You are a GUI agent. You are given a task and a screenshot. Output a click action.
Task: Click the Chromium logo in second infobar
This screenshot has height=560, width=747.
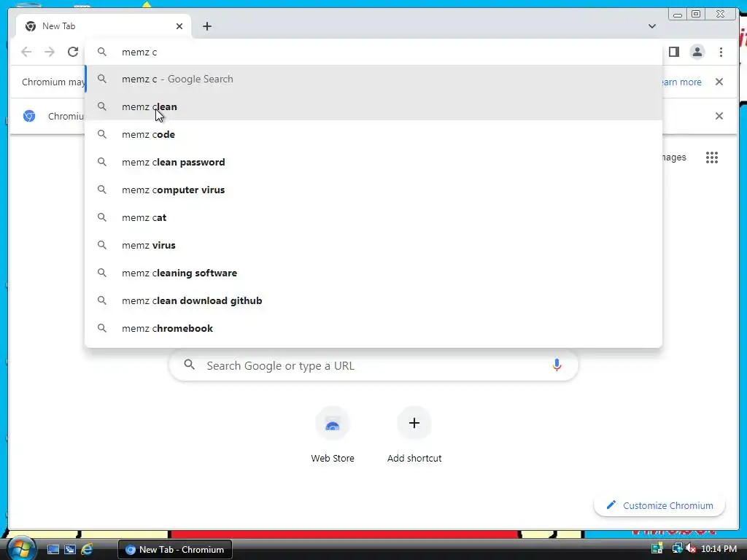(x=29, y=116)
